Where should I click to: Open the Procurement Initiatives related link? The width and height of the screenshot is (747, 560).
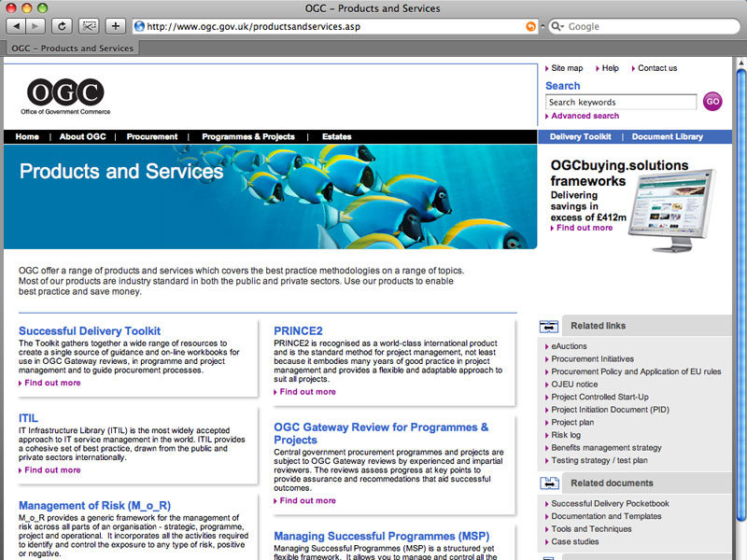(592, 359)
